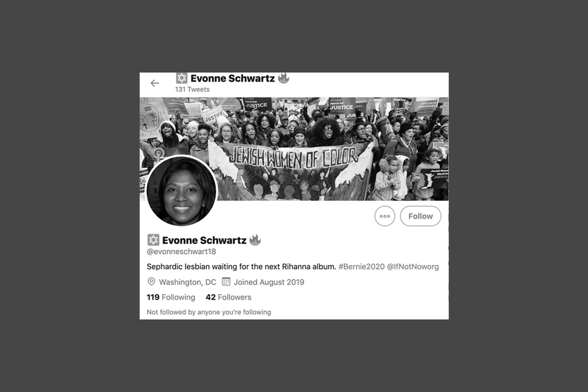Open the circular profile photo
Image resolution: width=588 pixels, height=392 pixels.
click(181, 191)
